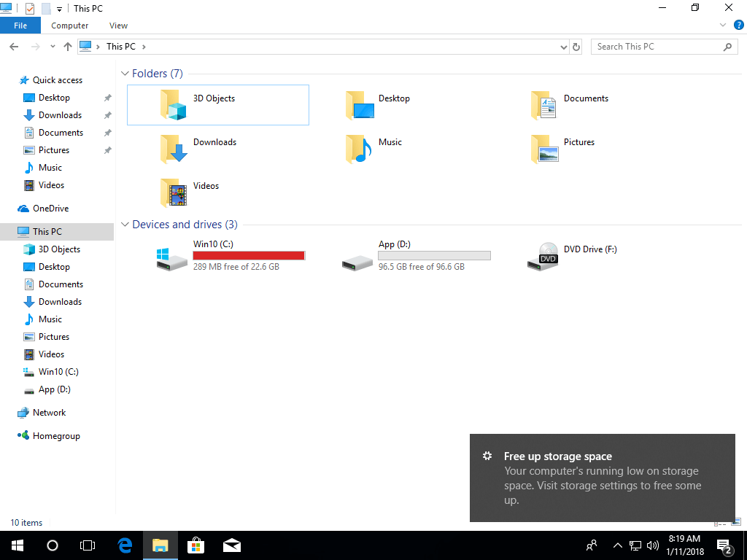Viewport: 747px width, 560px height.
Task: Expand the ribbon using the chevron
Action: (x=721, y=26)
